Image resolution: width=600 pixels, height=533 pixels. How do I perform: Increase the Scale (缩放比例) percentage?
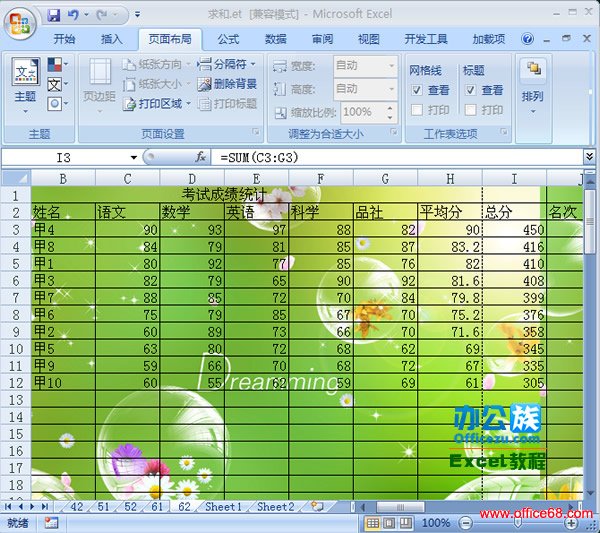pyautogui.click(x=390, y=108)
